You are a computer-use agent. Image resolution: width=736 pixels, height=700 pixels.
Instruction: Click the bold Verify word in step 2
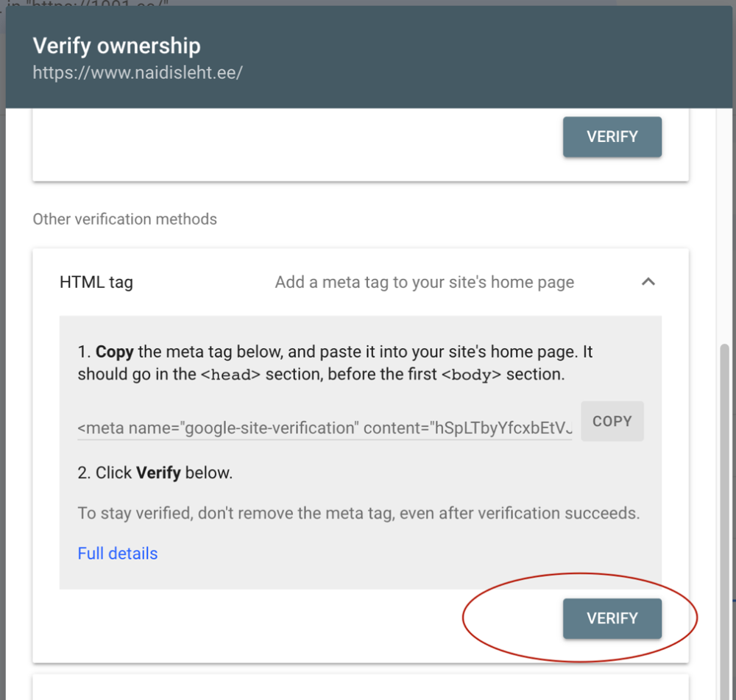[158, 473]
